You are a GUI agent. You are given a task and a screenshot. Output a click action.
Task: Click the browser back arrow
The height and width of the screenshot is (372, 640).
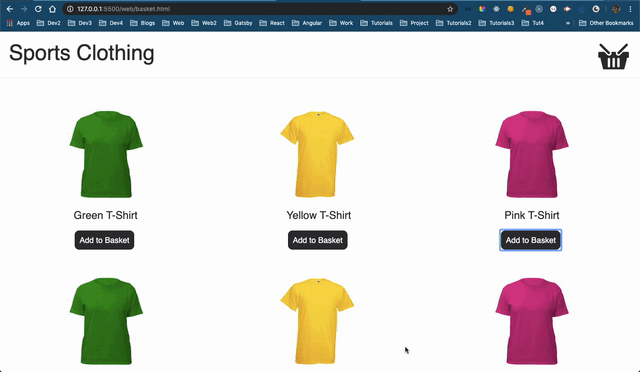[10, 9]
